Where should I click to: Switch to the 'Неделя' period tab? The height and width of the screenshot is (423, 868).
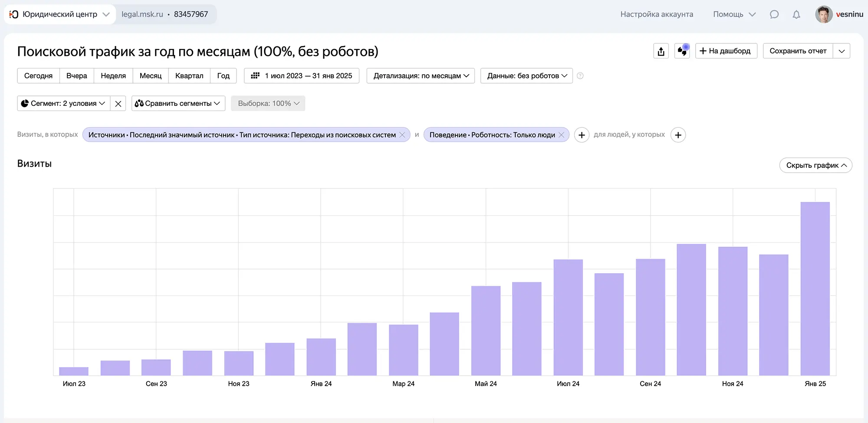113,76
